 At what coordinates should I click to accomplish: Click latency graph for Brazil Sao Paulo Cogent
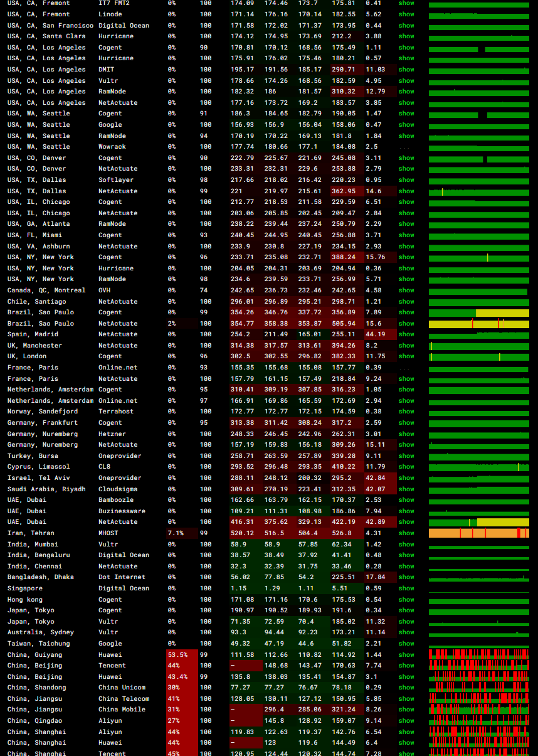point(479,312)
